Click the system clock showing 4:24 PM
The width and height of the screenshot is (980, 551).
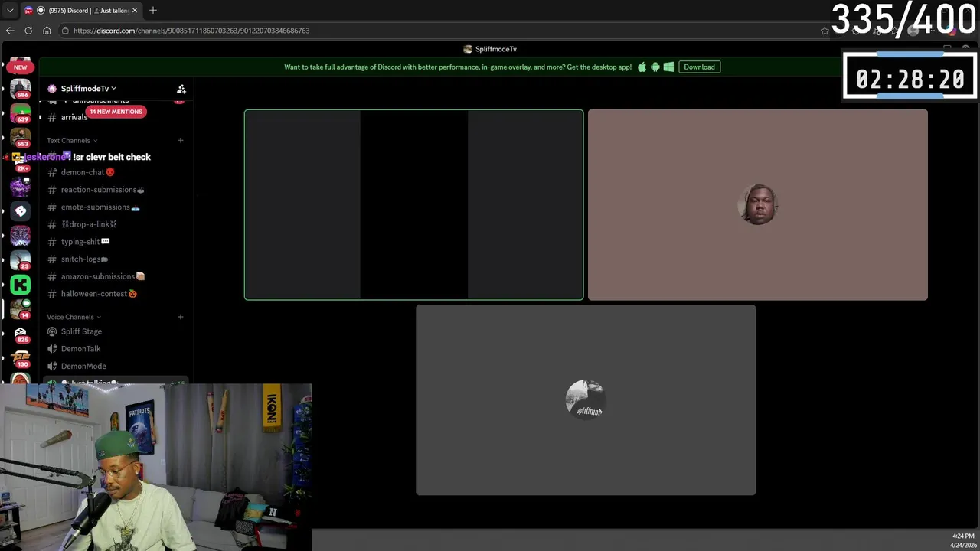point(964,536)
